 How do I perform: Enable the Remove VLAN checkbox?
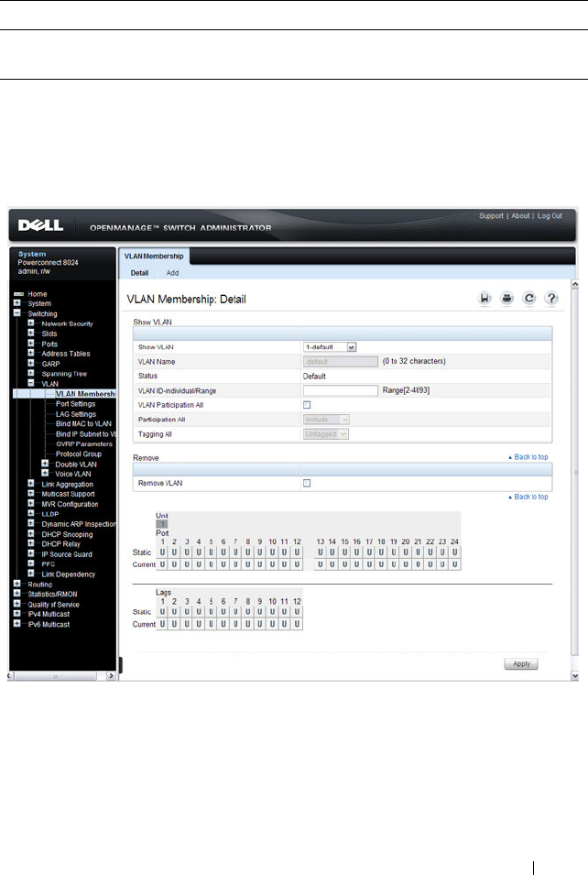point(307,483)
